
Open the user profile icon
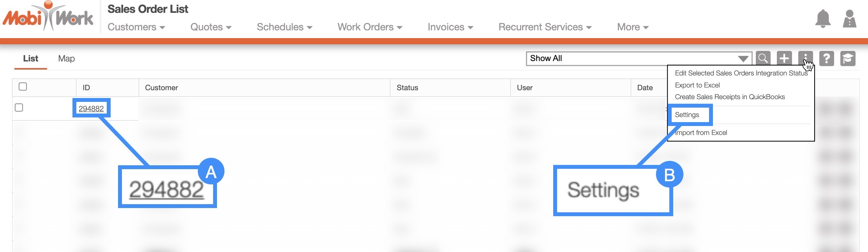pos(849,19)
